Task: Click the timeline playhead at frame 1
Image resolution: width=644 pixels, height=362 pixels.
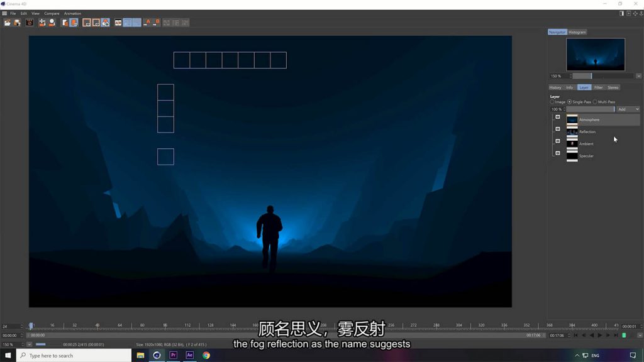Action: coord(31,326)
